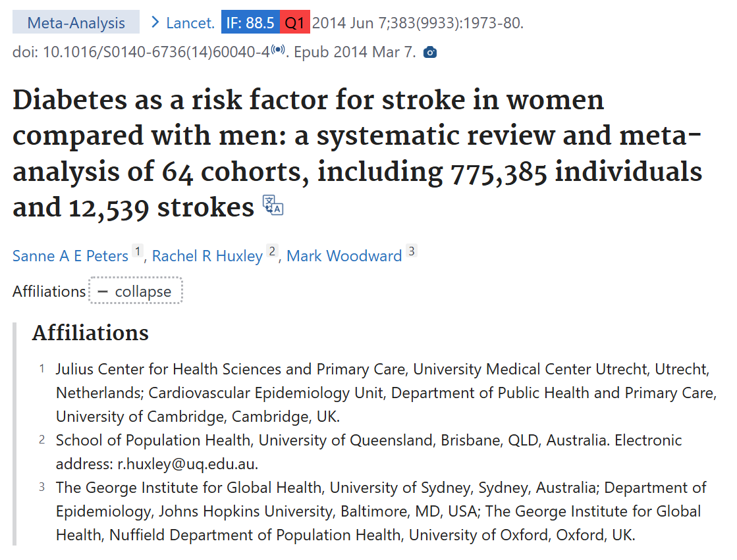Open author Sanne A E Peters
This screenshot has height=560, width=737.
(70, 256)
